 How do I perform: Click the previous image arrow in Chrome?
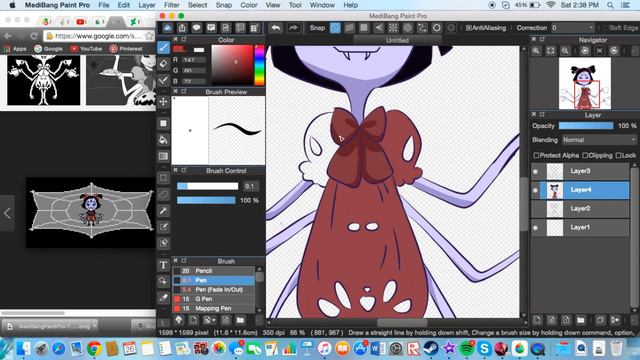click(7, 213)
